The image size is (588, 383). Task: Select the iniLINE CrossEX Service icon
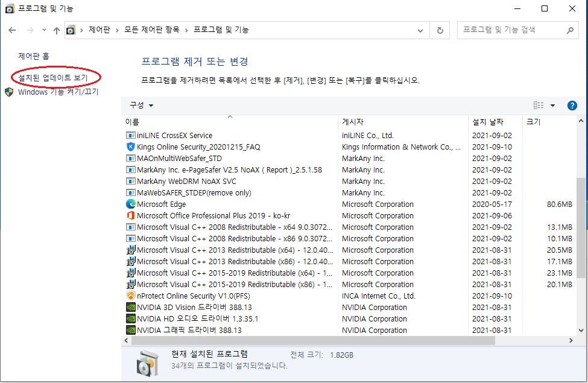click(x=130, y=136)
